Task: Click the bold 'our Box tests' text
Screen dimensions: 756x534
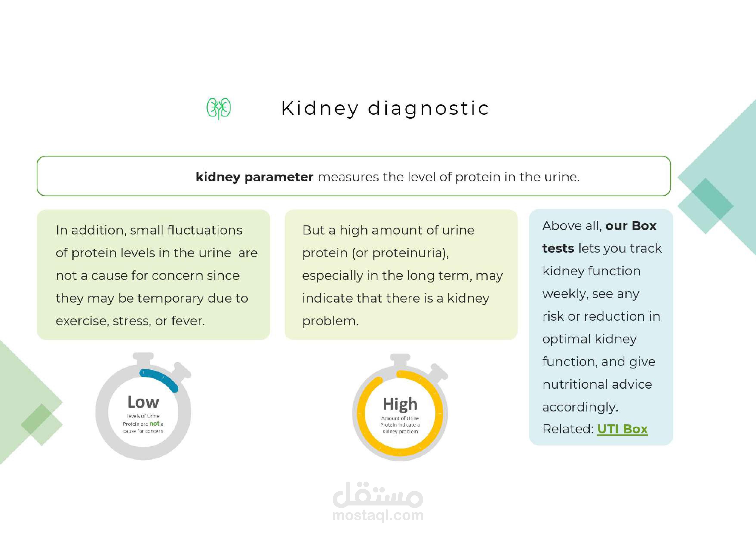Action: [599, 237]
